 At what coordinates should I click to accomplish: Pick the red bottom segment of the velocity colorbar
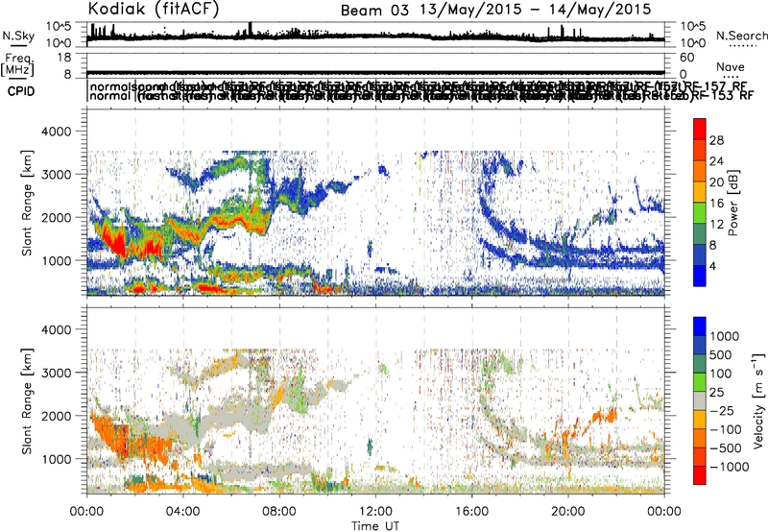click(700, 475)
